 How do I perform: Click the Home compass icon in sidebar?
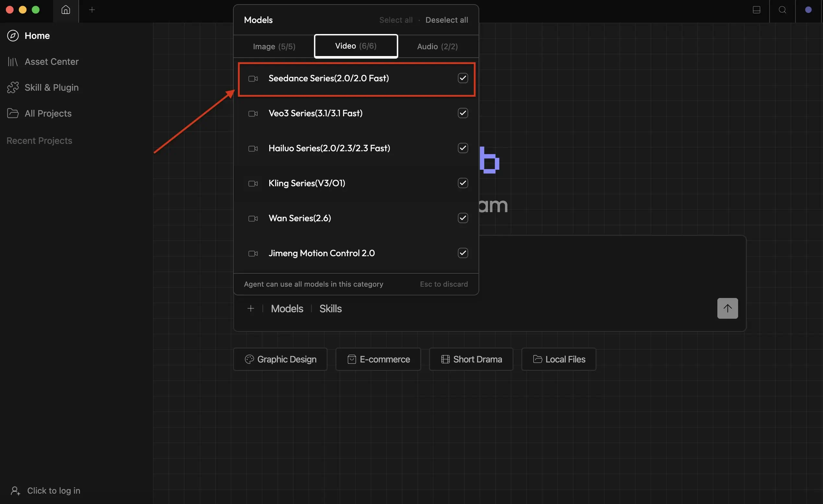13,36
